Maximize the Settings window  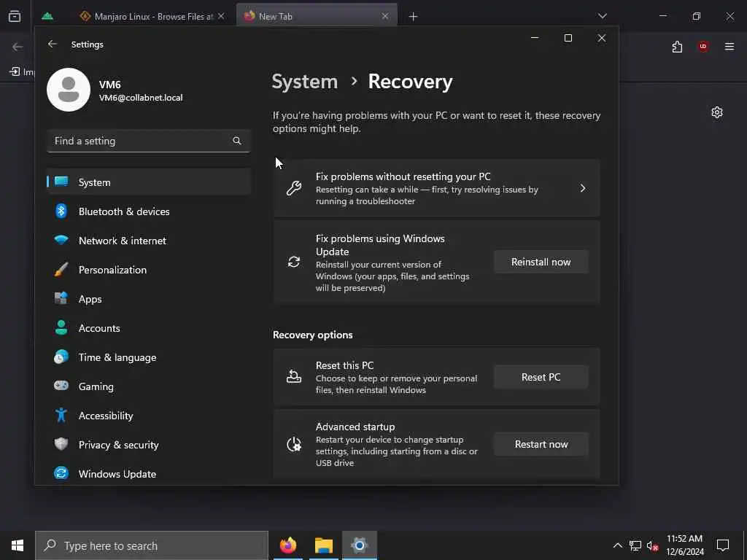568,38
